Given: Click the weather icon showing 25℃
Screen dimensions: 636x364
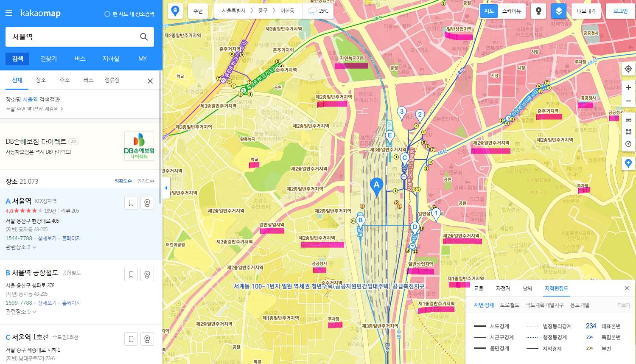Looking at the screenshot, I should [x=312, y=11].
